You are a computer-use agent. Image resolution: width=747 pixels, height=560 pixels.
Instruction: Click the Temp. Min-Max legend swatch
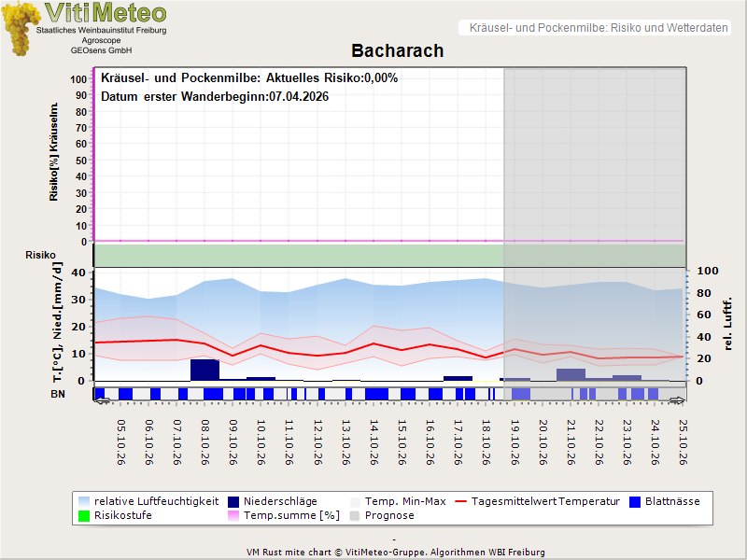click(355, 502)
